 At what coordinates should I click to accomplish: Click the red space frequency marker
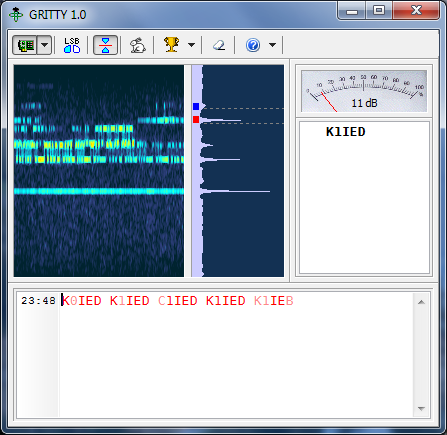pyautogui.click(x=196, y=119)
